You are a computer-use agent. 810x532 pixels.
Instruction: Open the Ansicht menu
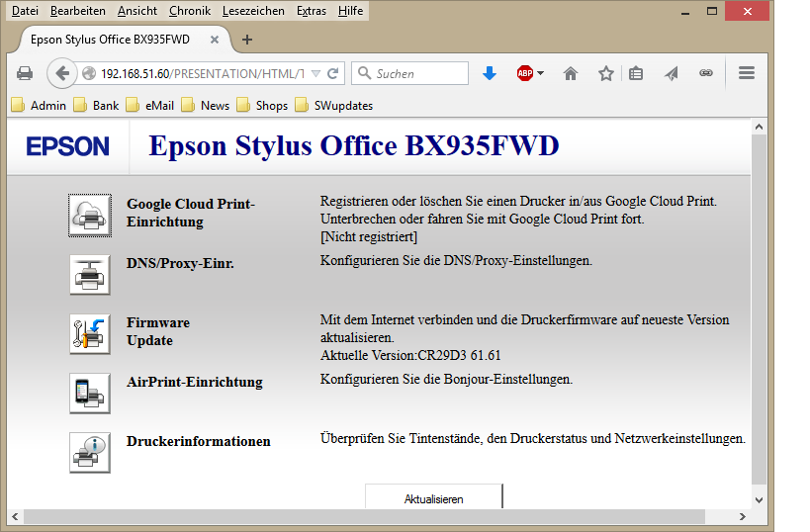click(x=136, y=11)
